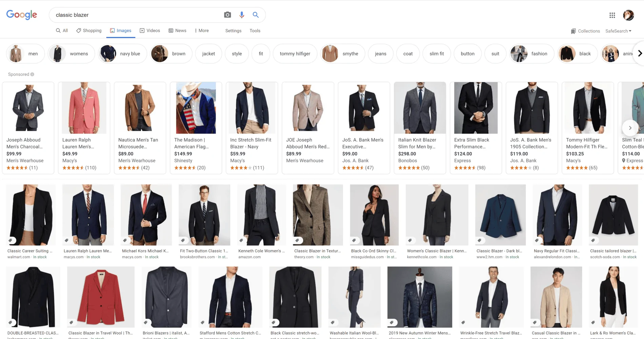This screenshot has width=644, height=339.
Task: Click tag icon on Casual Classic Blazer tan image
Action: click(535, 322)
